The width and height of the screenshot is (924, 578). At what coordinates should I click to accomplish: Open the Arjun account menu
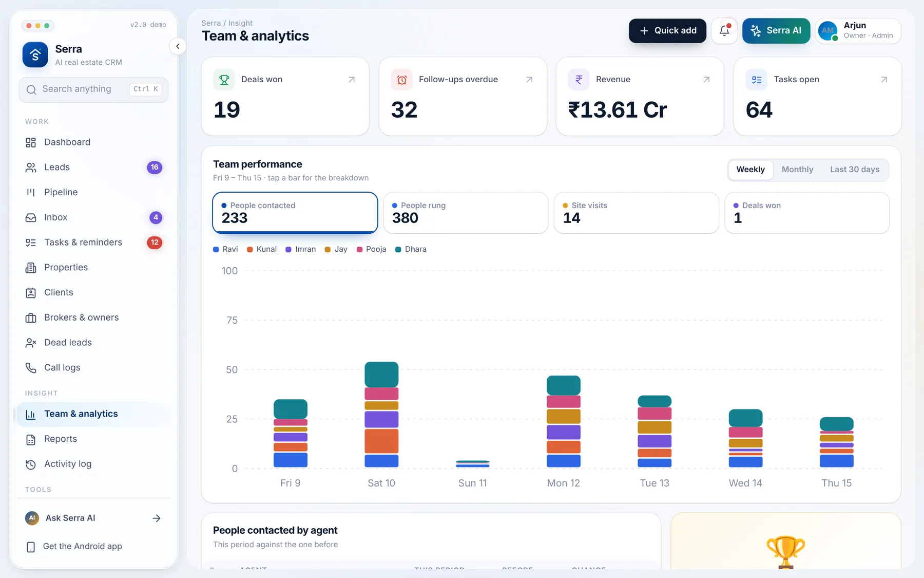tap(858, 31)
